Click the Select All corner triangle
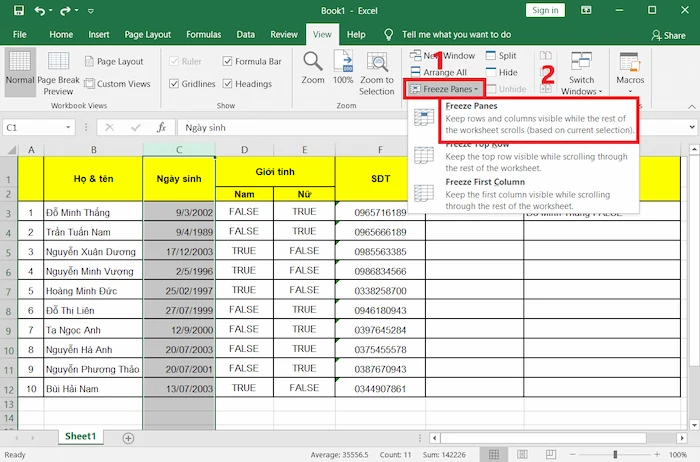The image size is (700, 462). [x=10, y=150]
